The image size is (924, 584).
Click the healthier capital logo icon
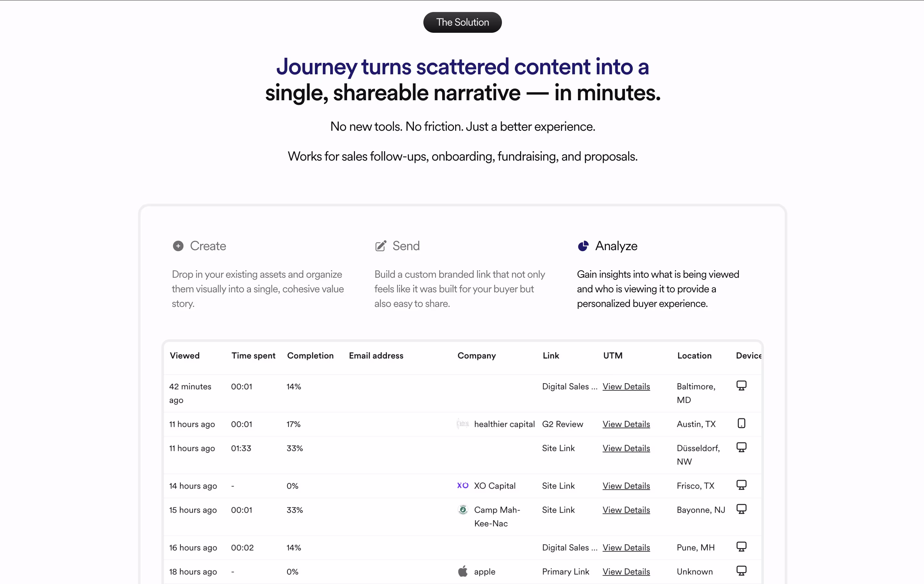pyautogui.click(x=463, y=424)
